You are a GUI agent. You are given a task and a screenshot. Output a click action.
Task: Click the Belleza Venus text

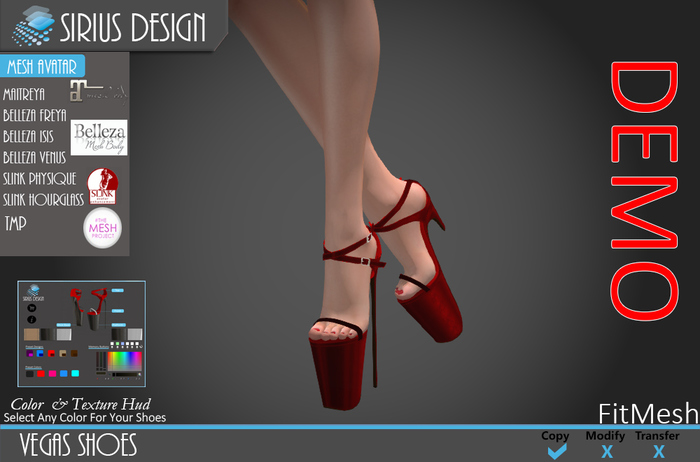35,158
